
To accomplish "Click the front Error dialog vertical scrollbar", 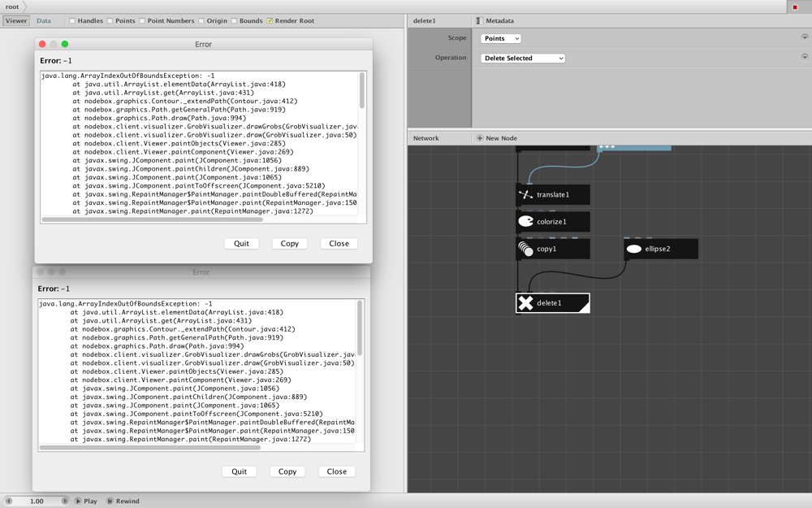I will tap(362, 90).
